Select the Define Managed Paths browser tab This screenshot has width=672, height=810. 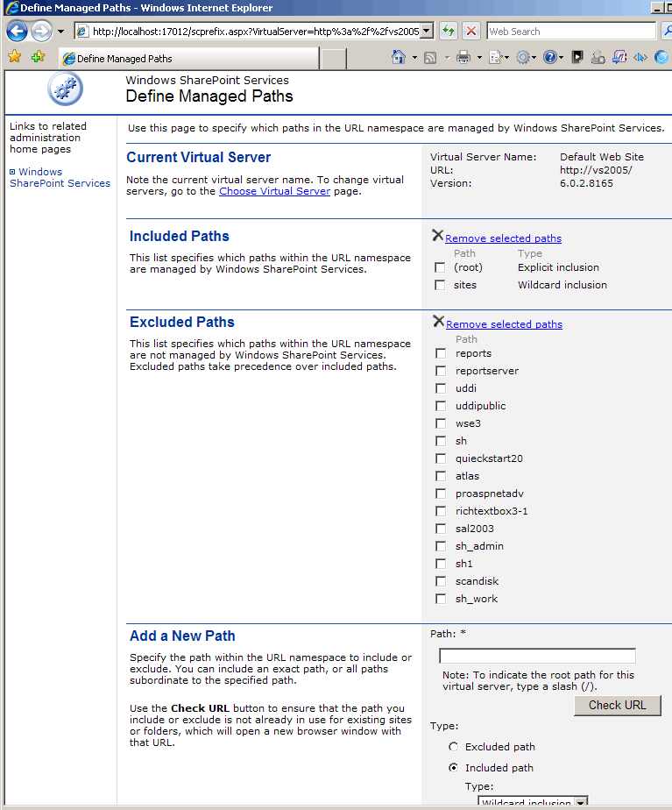[189, 59]
